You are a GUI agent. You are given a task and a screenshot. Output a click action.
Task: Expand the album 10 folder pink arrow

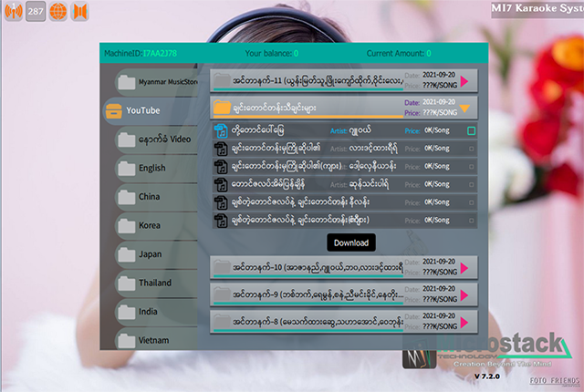(x=464, y=267)
